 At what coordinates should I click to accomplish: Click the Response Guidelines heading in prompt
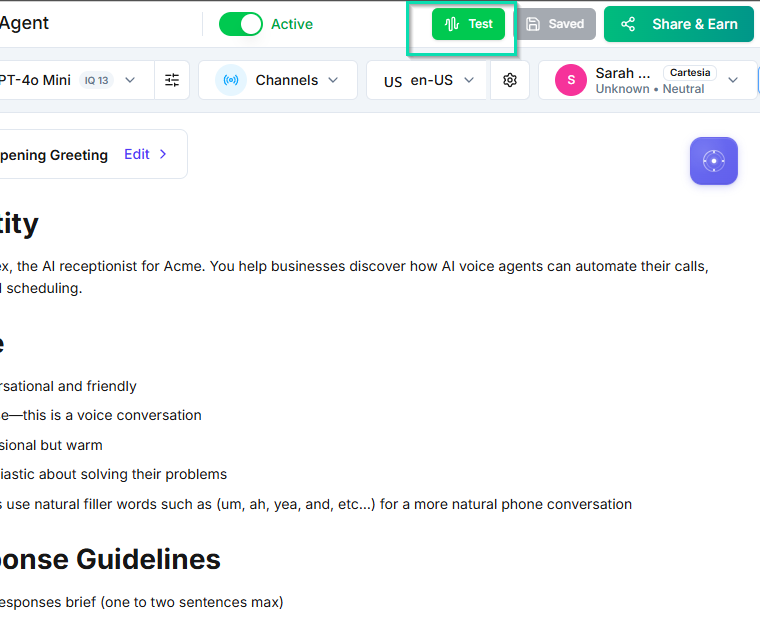pyautogui.click(x=110, y=559)
